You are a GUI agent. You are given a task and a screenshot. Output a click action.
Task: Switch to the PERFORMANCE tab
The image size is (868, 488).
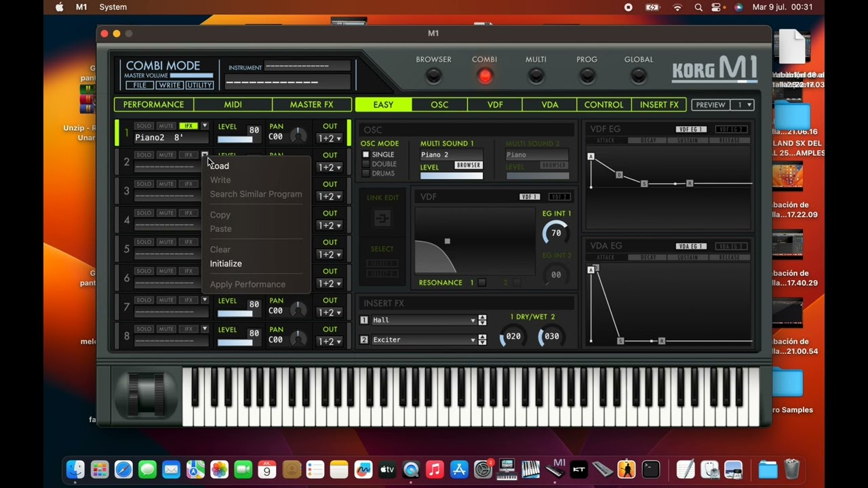(x=153, y=104)
